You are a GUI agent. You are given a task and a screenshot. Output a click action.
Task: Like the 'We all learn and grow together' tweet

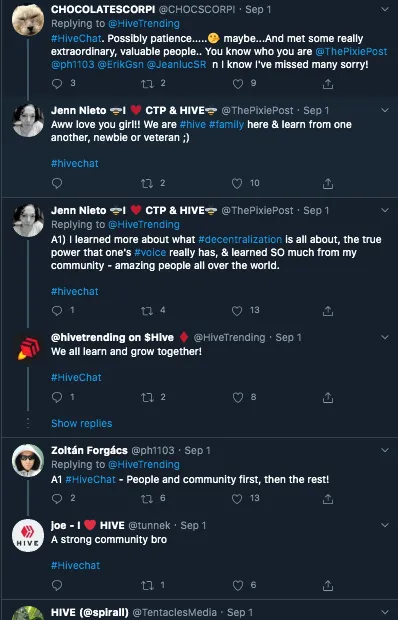click(238, 397)
